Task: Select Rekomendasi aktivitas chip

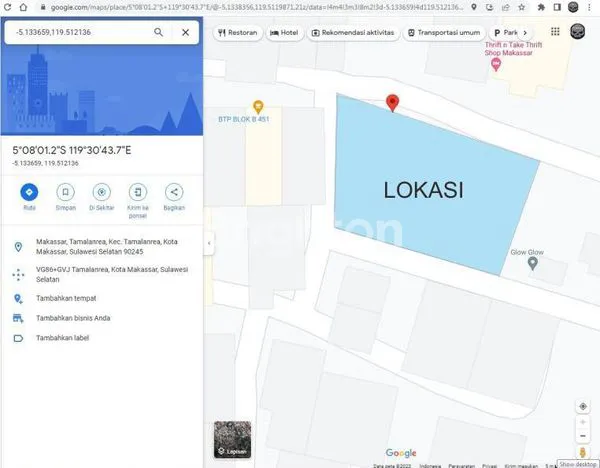Action: click(353, 33)
